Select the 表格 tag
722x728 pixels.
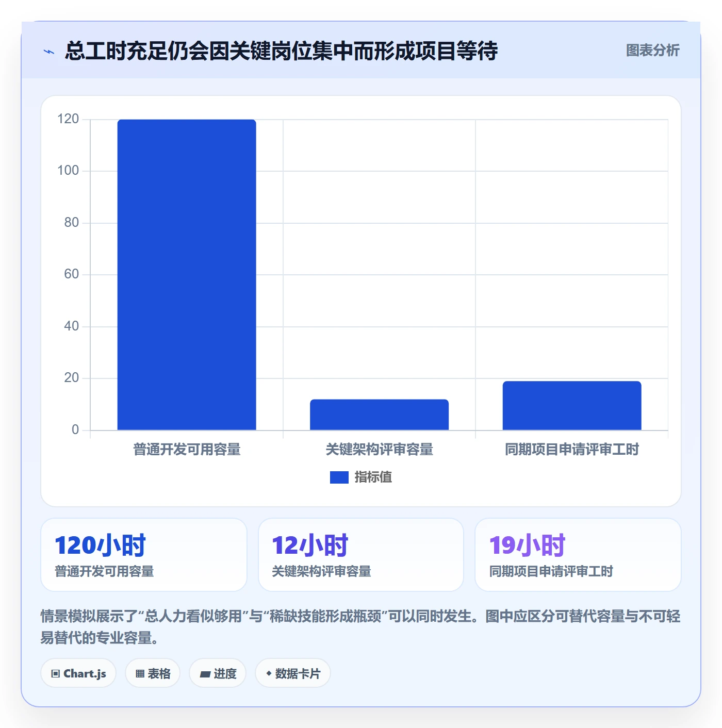click(x=153, y=673)
